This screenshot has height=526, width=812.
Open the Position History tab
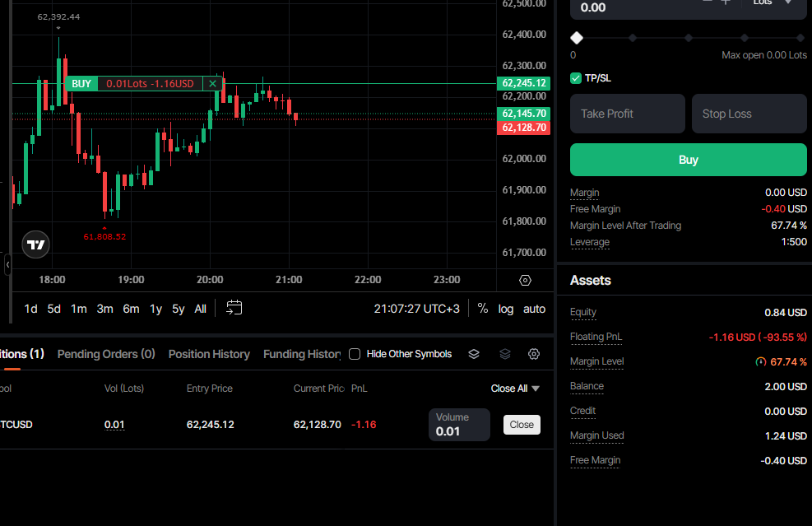point(209,354)
